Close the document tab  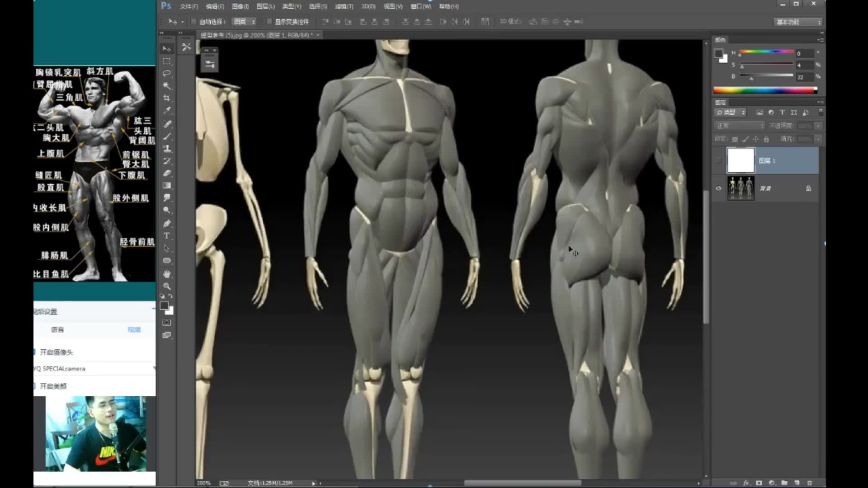click(x=318, y=35)
